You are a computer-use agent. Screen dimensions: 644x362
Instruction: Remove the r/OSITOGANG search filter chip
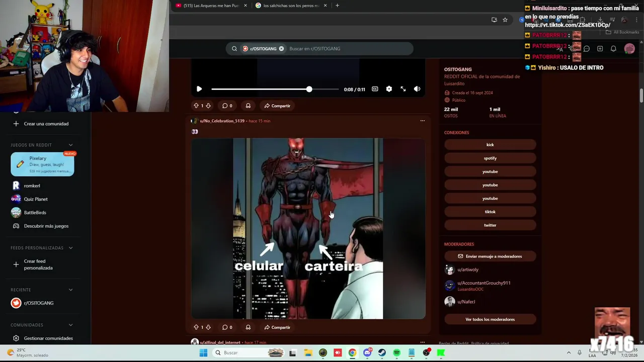click(x=281, y=49)
